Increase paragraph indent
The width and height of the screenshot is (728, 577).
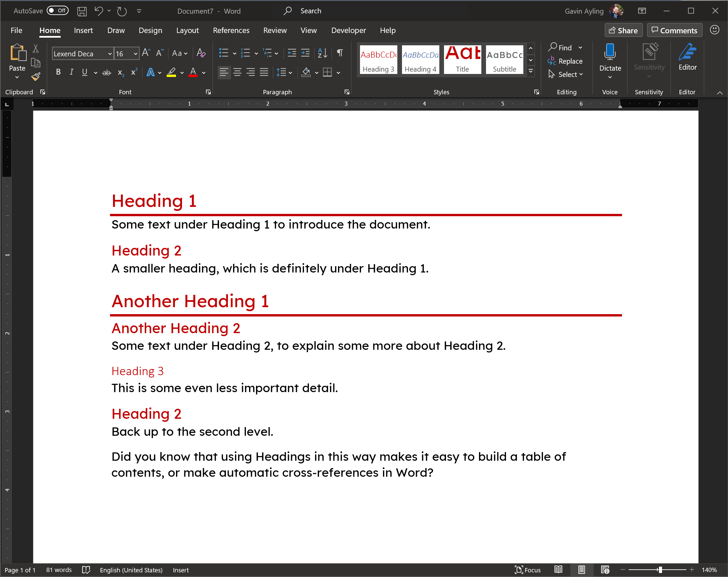(305, 53)
